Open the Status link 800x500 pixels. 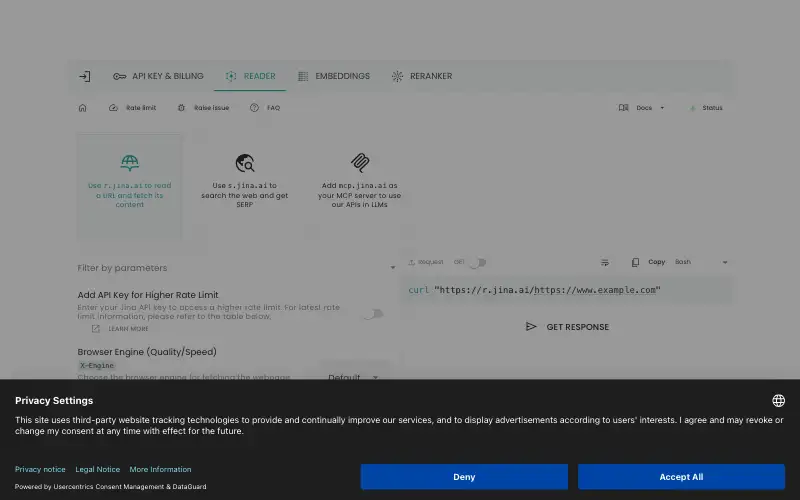(x=706, y=108)
